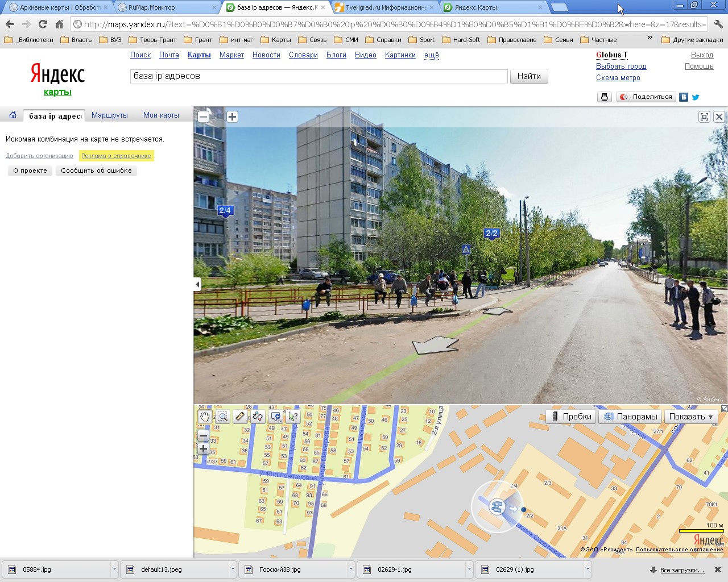Image resolution: width=728 pixels, height=582 pixels.
Task: Click the Поделиться share button
Action: (x=646, y=97)
